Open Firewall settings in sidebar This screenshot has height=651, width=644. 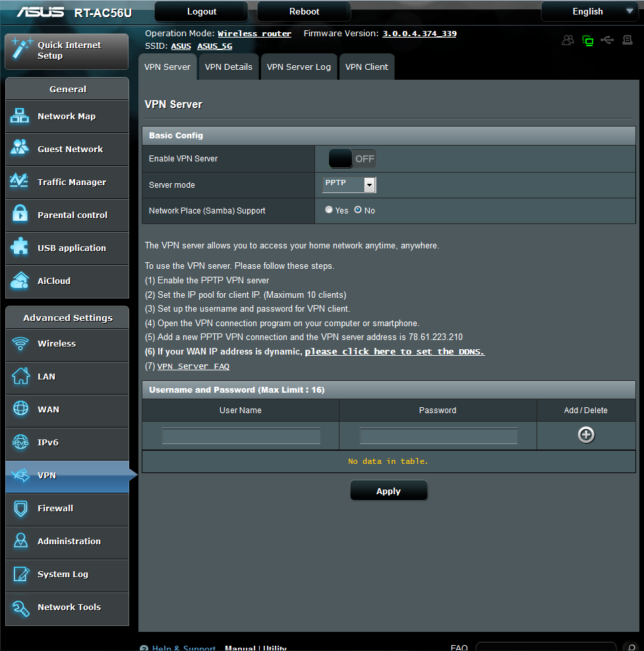pos(67,509)
